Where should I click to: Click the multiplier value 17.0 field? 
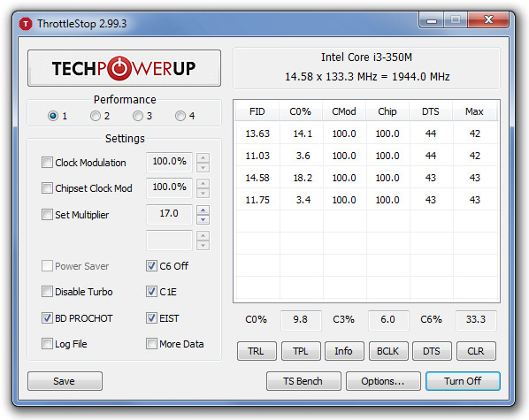pyautogui.click(x=169, y=214)
